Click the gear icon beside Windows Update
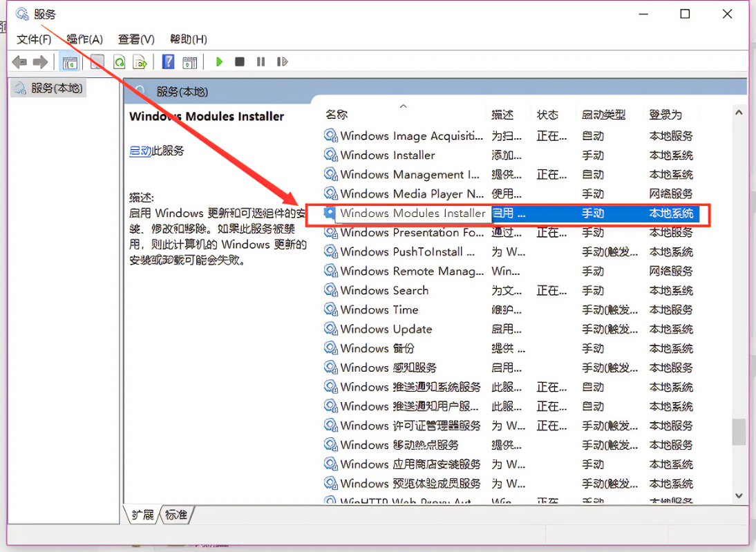This screenshot has height=552, width=756. click(331, 329)
